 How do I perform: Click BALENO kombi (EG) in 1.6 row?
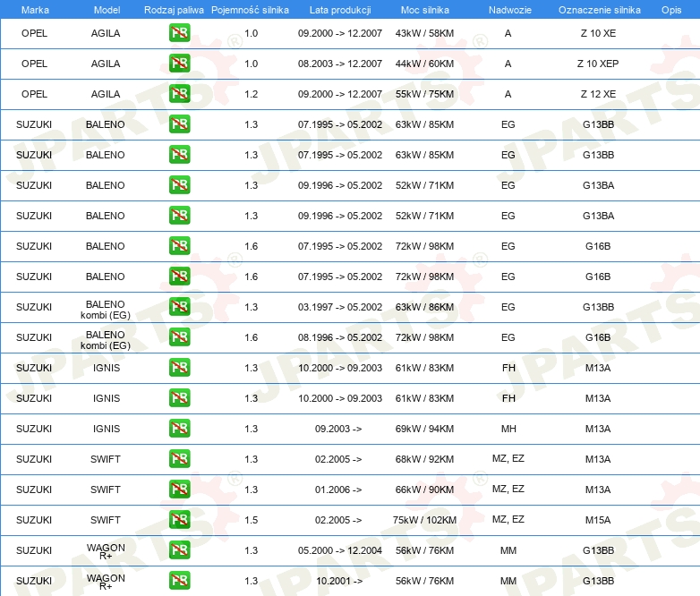(x=106, y=340)
